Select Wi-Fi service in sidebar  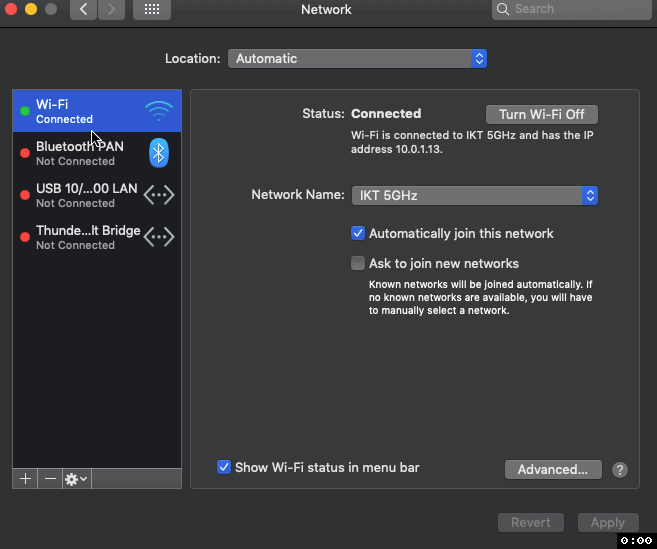97,111
